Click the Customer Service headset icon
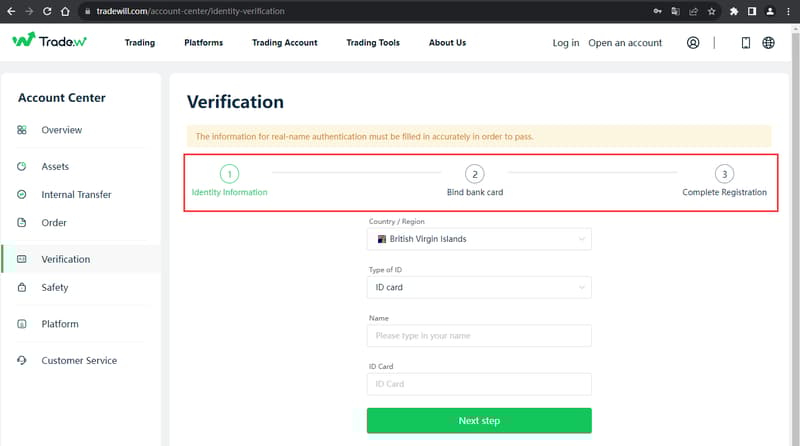 coord(22,360)
